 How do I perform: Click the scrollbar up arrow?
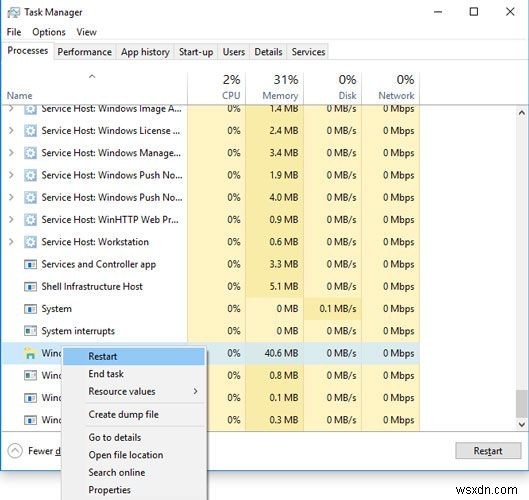click(x=522, y=113)
